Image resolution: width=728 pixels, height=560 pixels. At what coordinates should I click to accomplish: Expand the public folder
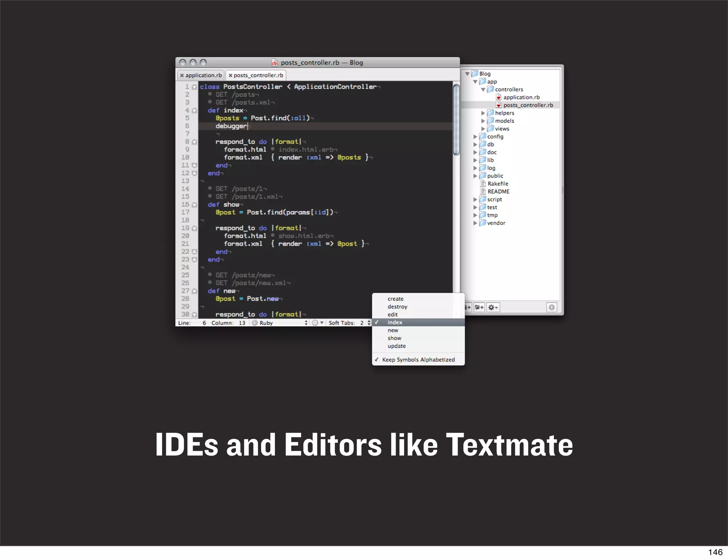coord(475,176)
